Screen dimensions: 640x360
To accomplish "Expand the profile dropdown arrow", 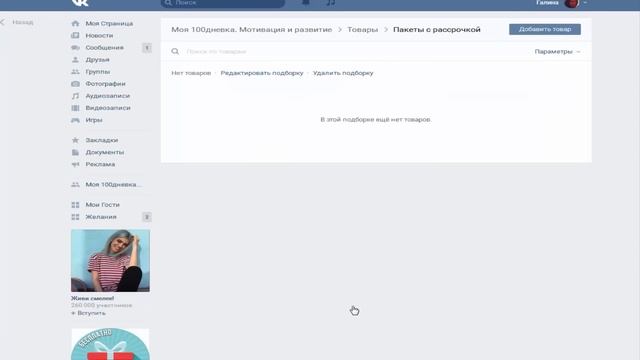I will tap(585, 3).
